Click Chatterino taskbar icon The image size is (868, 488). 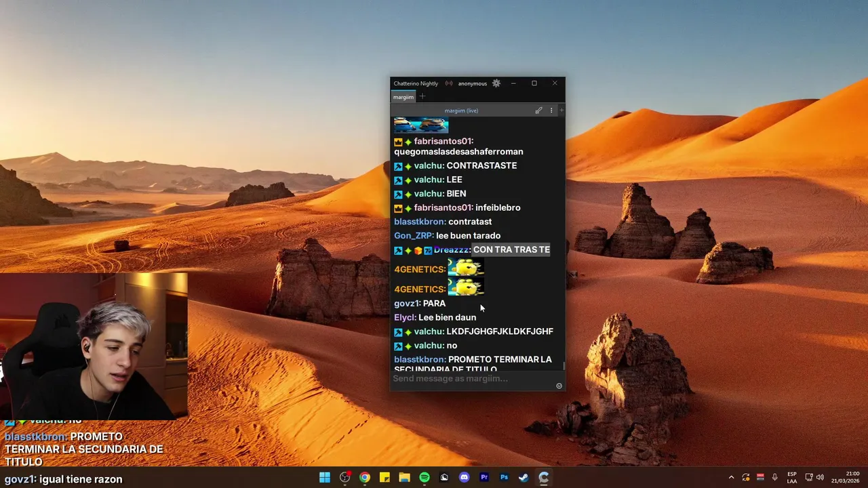544,477
